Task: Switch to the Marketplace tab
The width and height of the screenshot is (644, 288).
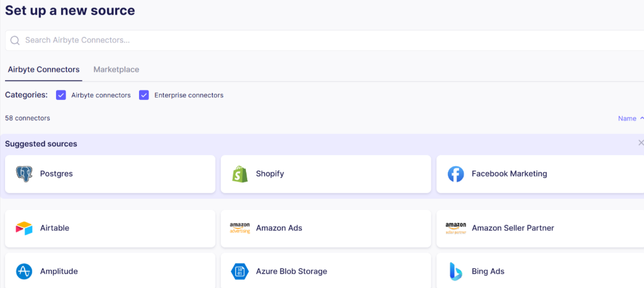Action: [x=116, y=69]
